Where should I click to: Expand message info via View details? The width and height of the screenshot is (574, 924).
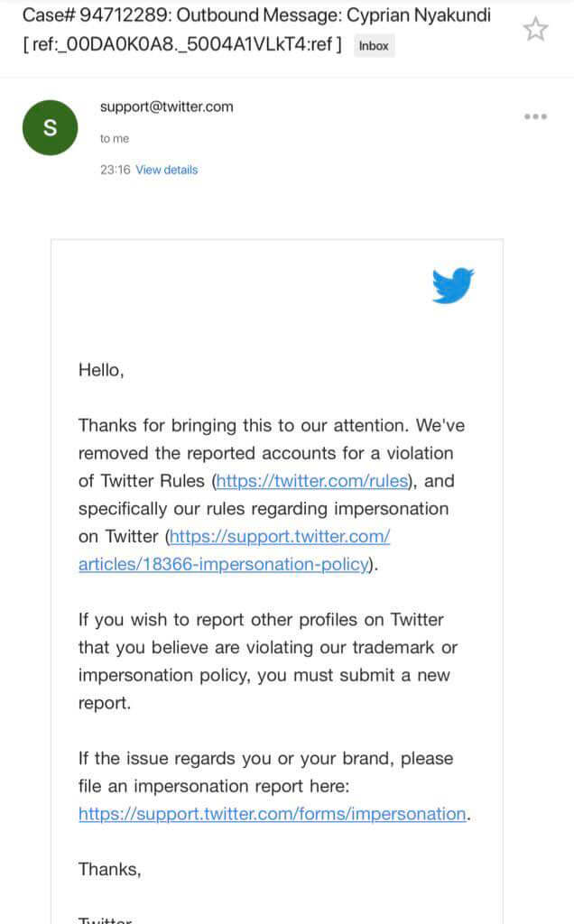tap(167, 170)
